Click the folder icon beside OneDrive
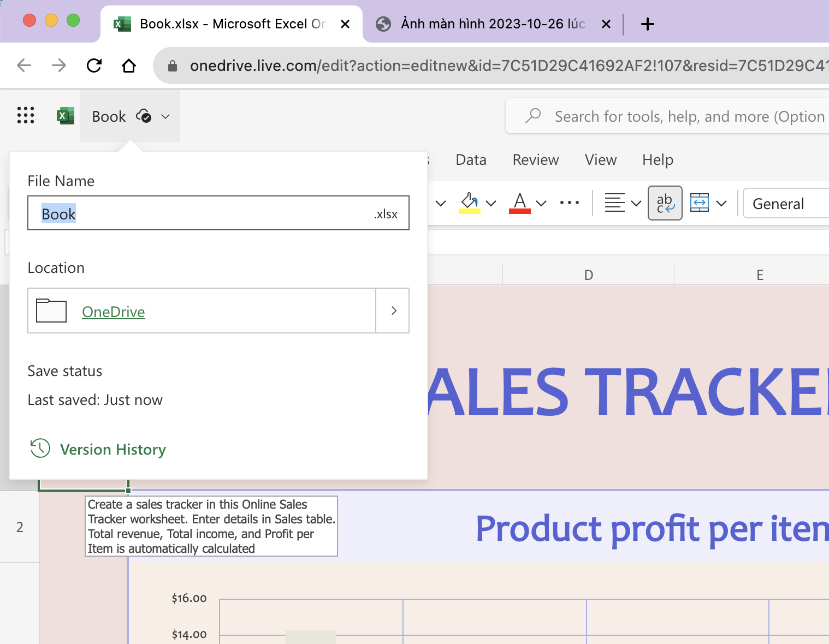Image resolution: width=829 pixels, height=644 pixels. pos(51,311)
